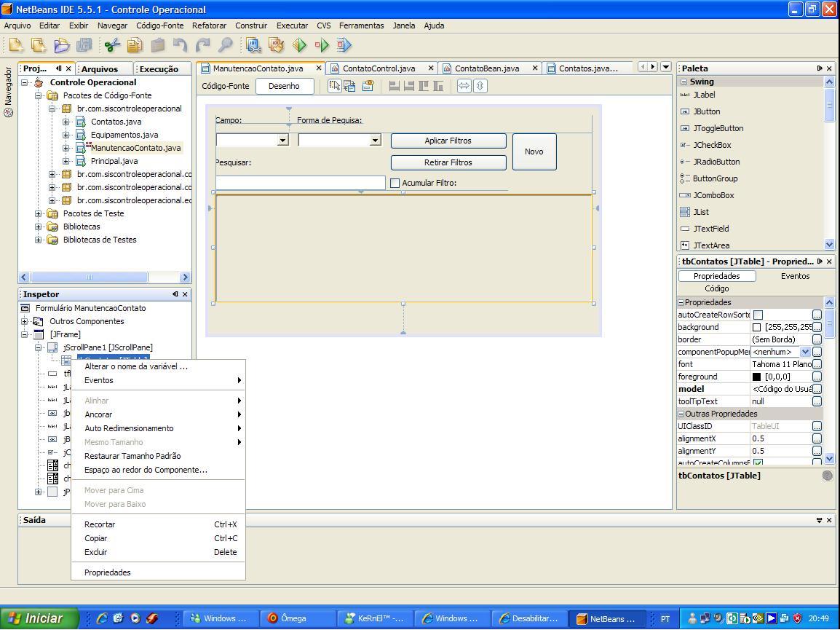840x630 pixels.
Task: Switch to the ContatoBean.java editor tab
Action: tap(487, 68)
